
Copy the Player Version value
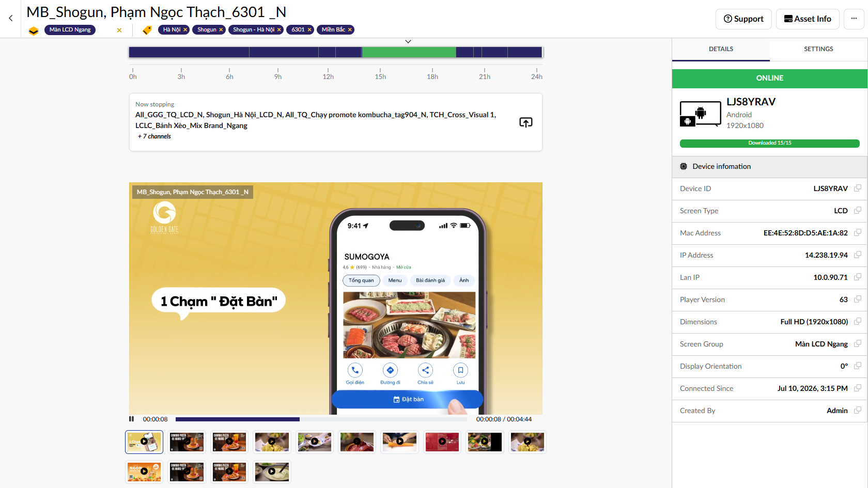coord(858,299)
